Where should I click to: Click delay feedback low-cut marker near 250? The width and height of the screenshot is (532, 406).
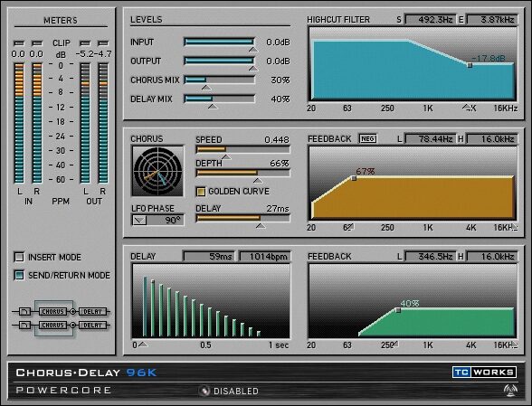pos(395,344)
